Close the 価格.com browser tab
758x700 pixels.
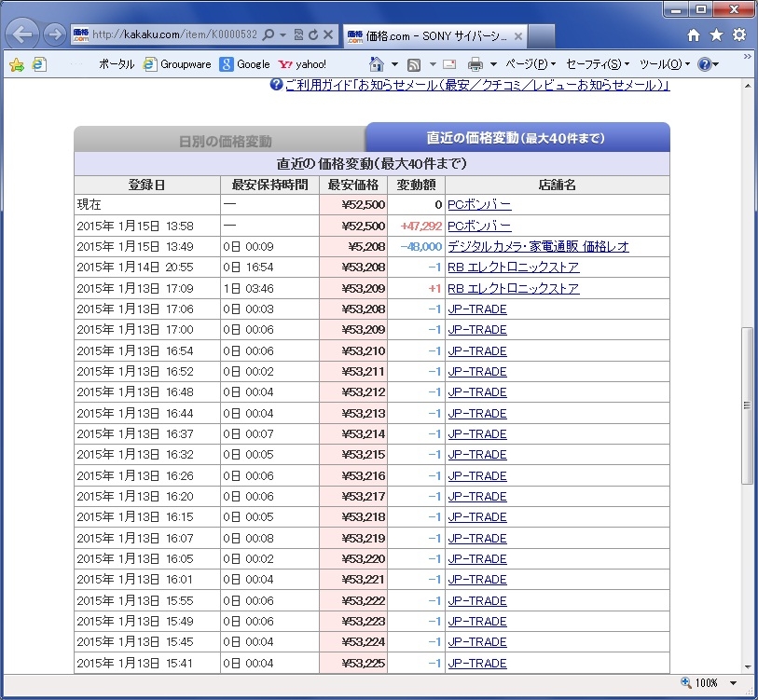(x=517, y=36)
